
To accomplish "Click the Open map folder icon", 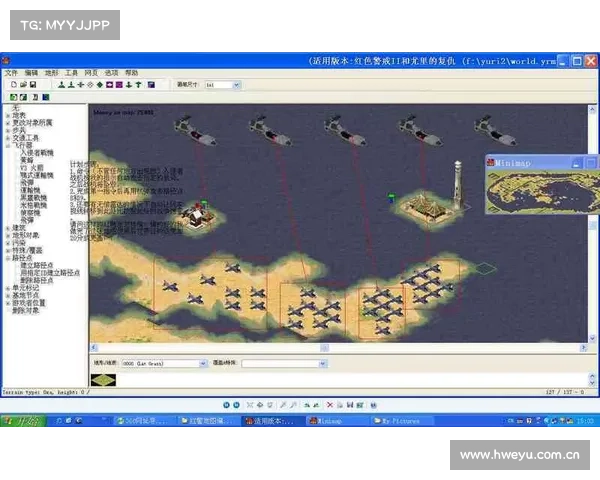I will coord(23,85).
